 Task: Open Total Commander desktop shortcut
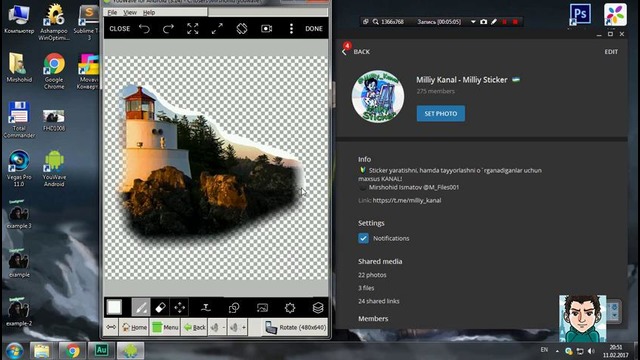tap(19, 120)
